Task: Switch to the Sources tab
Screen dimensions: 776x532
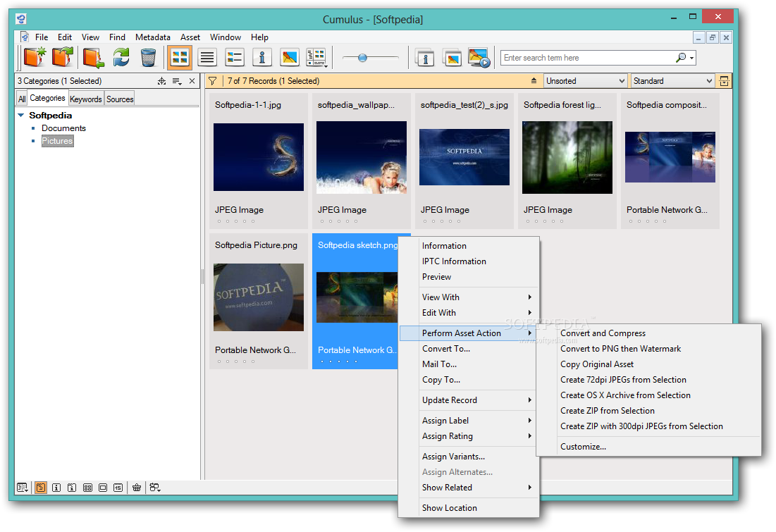Action: (x=120, y=99)
